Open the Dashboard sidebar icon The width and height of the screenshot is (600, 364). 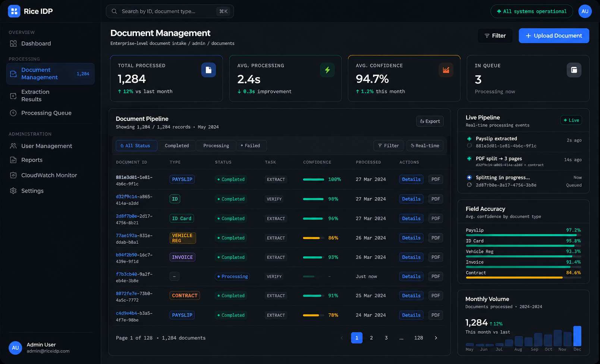click(13, 44)
